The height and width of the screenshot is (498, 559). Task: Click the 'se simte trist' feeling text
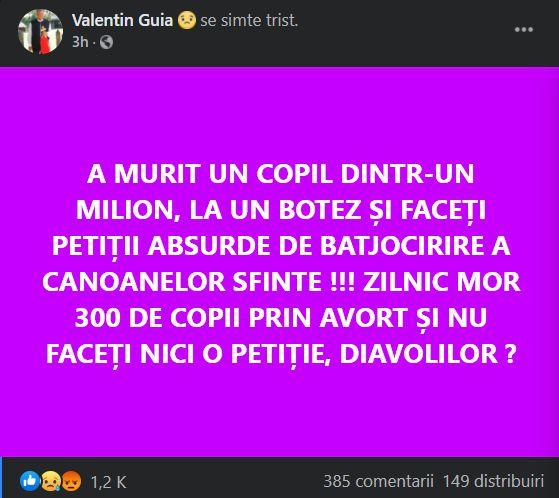[x=248, y=20]
